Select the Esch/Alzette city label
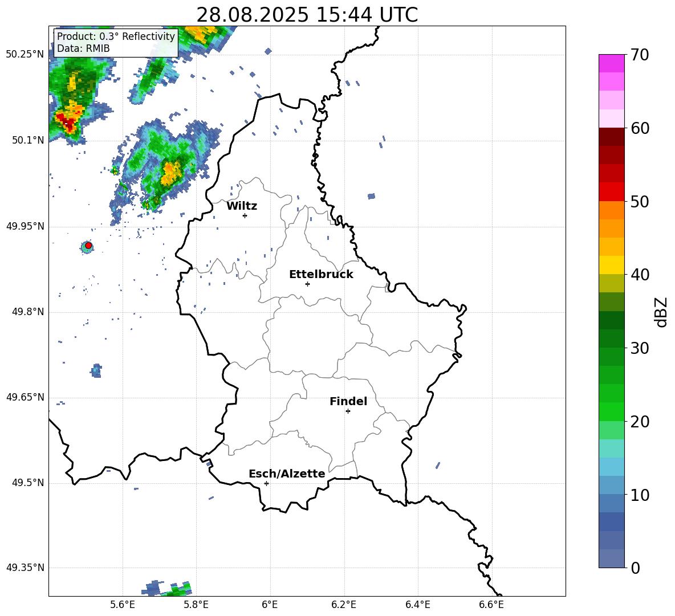 click(x=287, y=474)
